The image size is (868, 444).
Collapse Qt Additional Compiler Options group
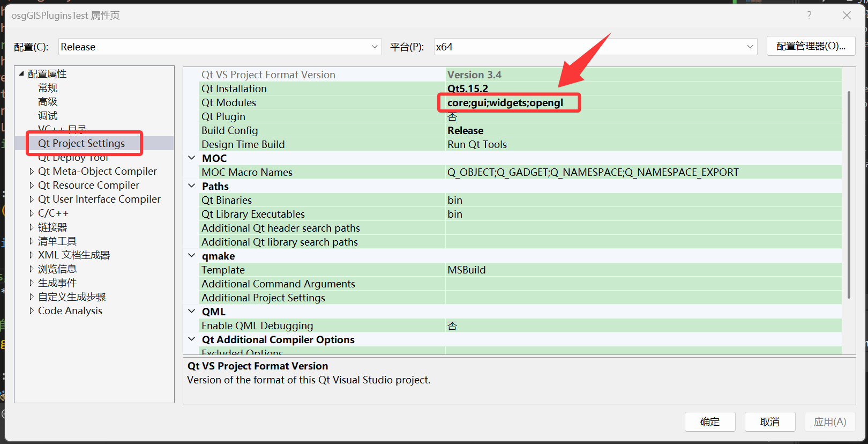[x=192, y=339]
